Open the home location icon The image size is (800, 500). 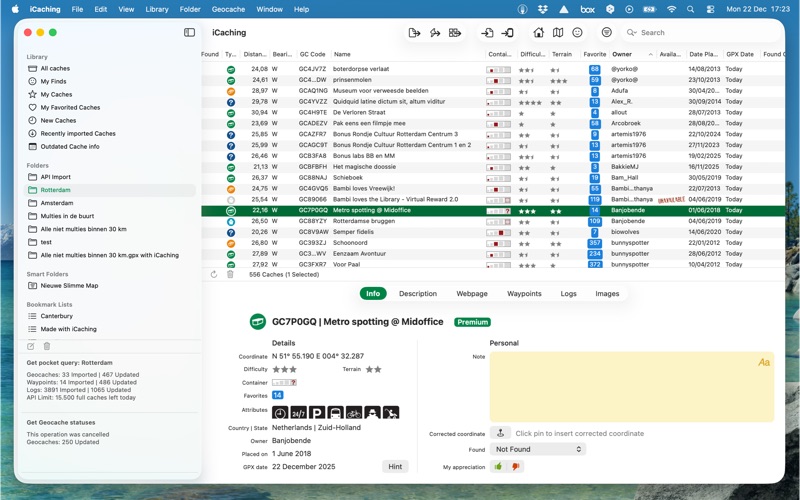(538, 33)
